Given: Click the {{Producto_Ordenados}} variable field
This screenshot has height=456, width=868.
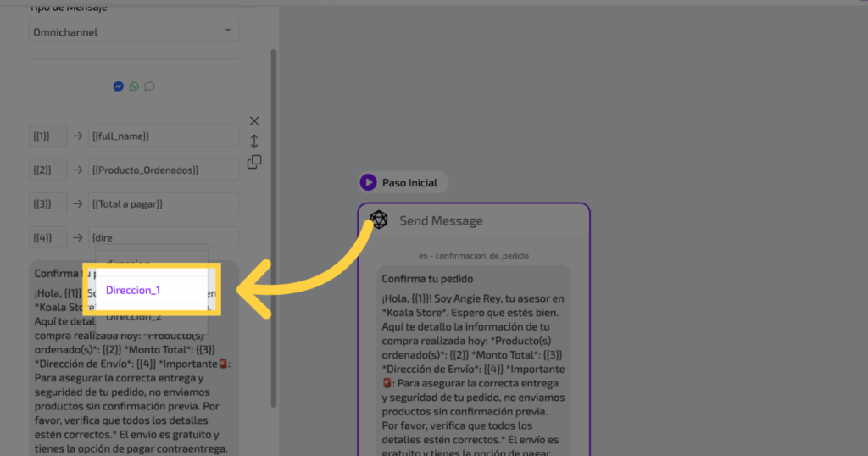Looking at the screenshot, I should [163, 170].
